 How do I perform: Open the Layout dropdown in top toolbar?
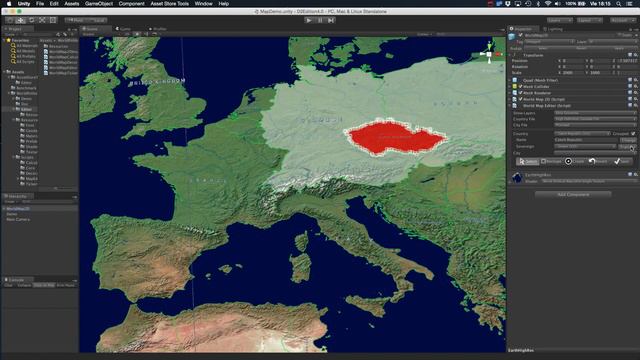(589, 20)
